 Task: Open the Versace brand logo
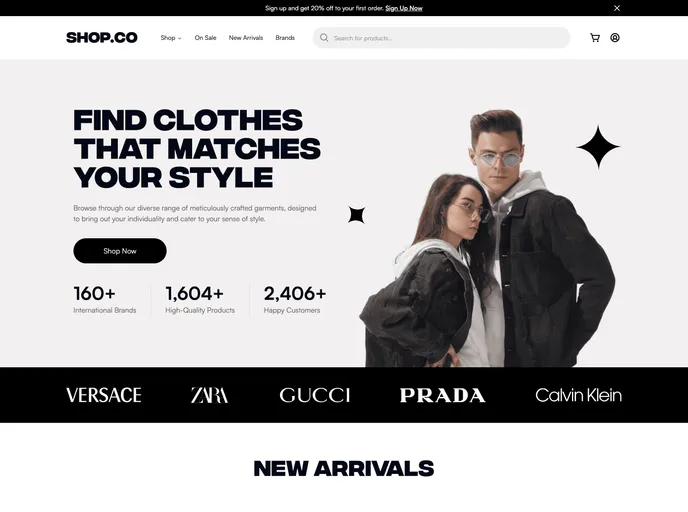[104, 395]
